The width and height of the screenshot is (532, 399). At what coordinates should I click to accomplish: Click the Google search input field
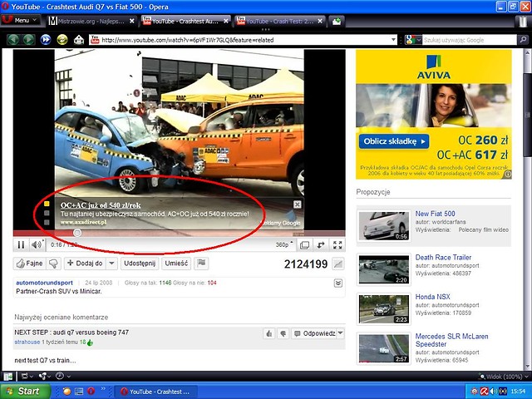click(x=469, y=40)
